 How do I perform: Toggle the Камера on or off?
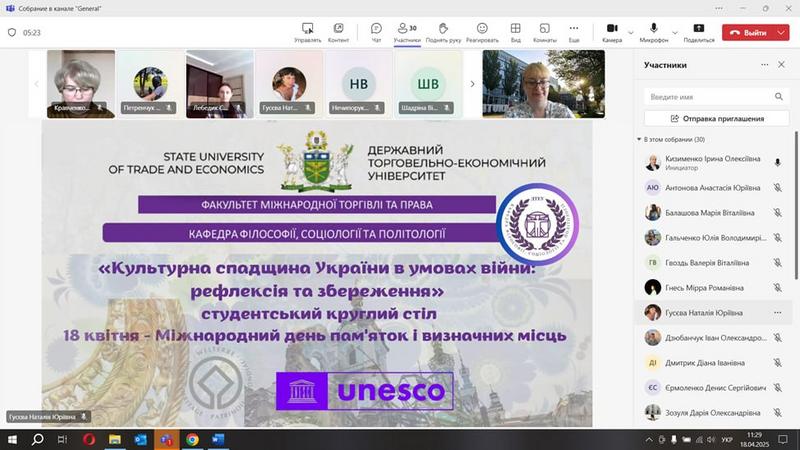tap(612, 33)
